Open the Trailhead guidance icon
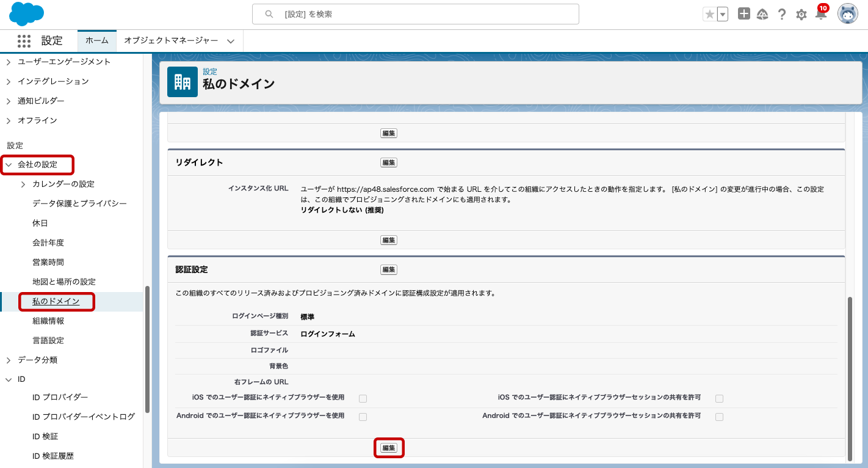 pos(762,15)
